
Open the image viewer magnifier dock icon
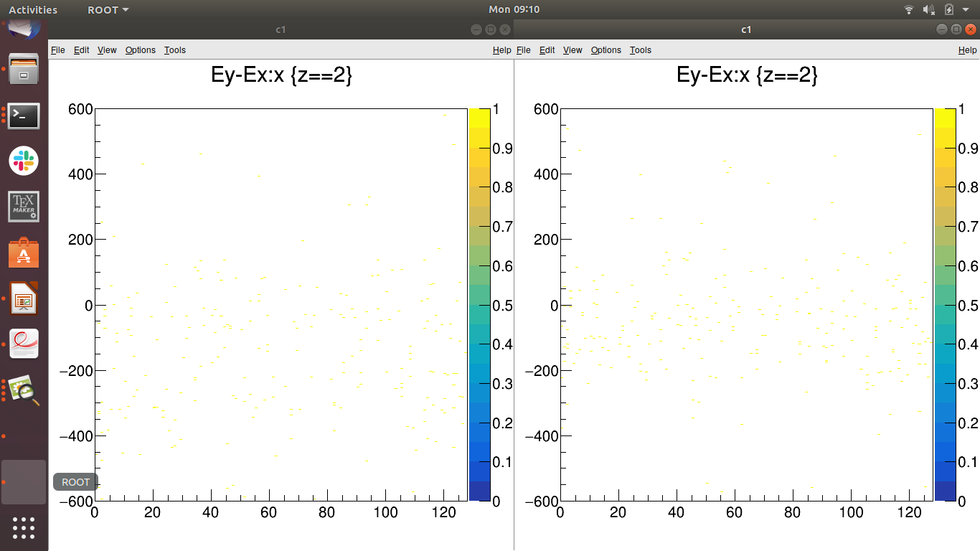[24, 390]
